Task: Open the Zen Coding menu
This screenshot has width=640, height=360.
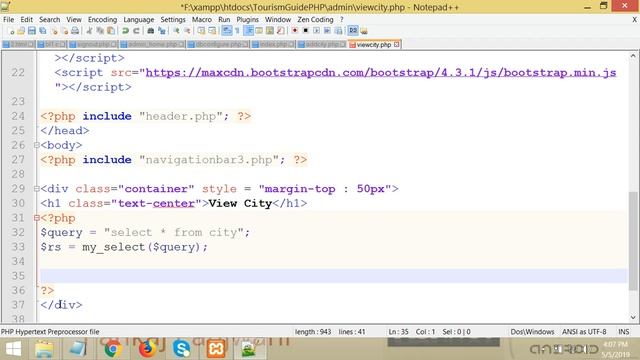Action: pos(315,20)
